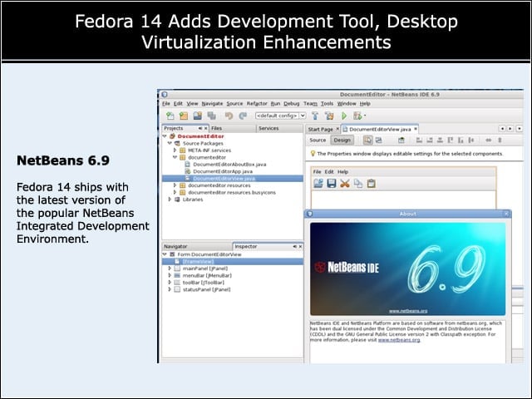Open the File menu in NetBeans

pyautogui.click(x=166, y=103)
